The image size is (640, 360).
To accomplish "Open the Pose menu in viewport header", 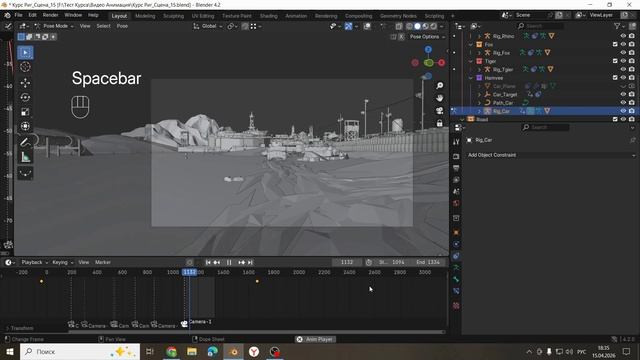I will 122,26.
